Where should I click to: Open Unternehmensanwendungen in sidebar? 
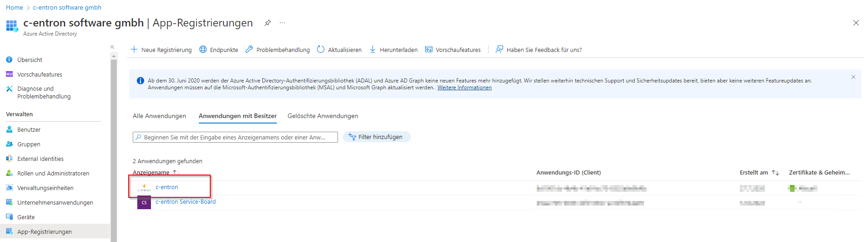pos(55,202)
